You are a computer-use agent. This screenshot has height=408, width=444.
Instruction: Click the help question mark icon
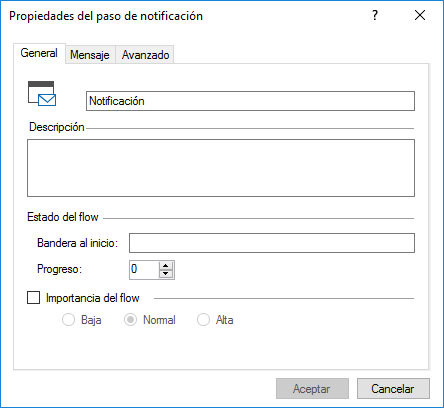point(375,15)
